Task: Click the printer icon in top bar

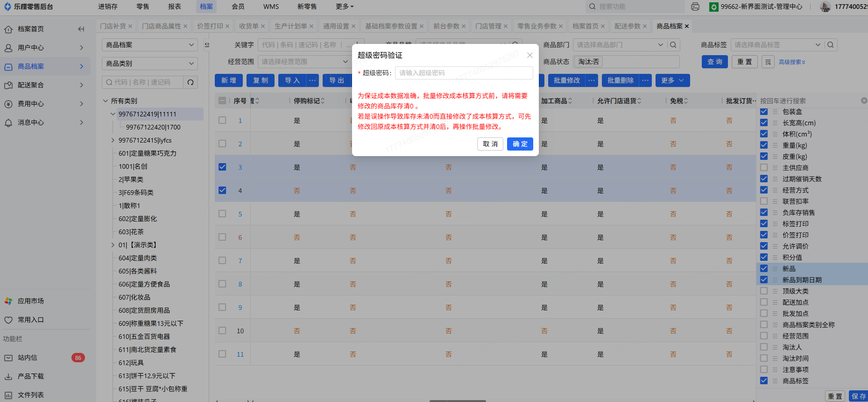Action: 695,7
